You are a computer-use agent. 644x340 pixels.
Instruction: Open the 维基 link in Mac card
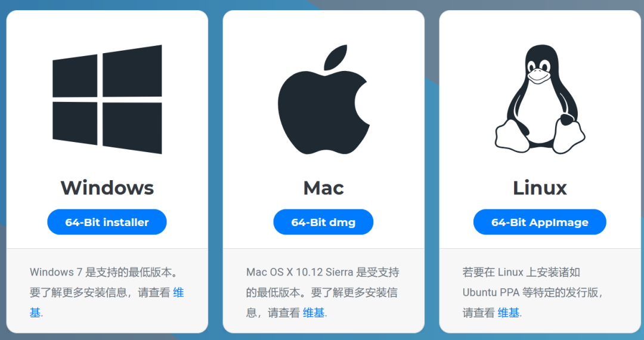(314, 313)
